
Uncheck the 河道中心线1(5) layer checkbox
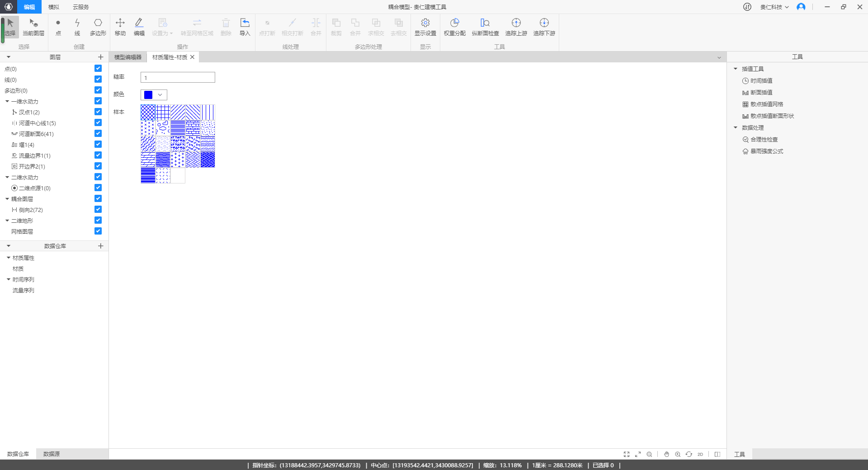[x=98, y=122]
